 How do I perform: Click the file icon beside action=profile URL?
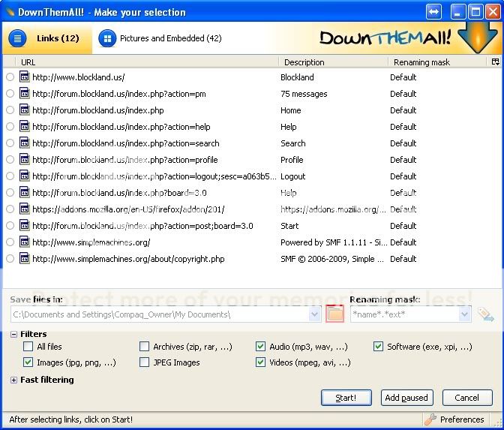coord(25,160)
